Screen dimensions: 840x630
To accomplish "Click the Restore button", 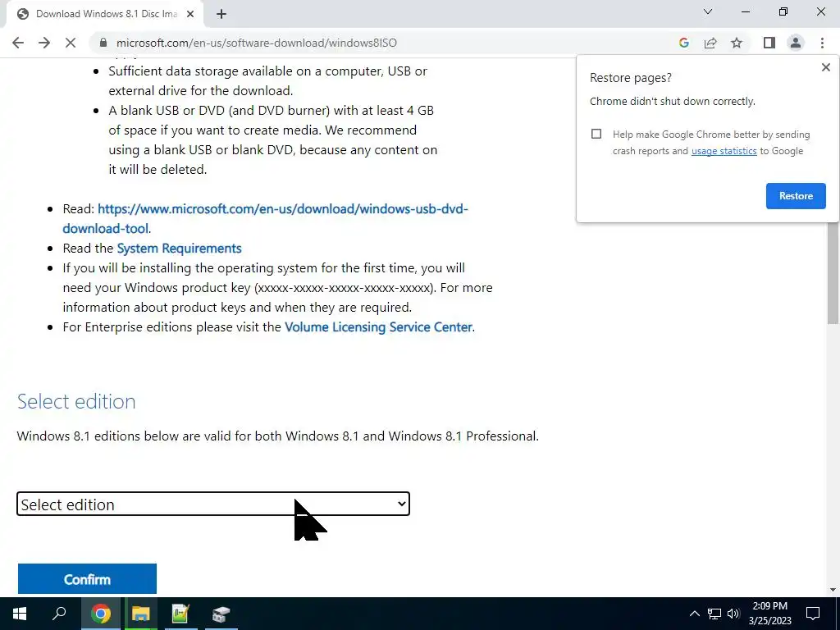I will click(x=796, y=196).
